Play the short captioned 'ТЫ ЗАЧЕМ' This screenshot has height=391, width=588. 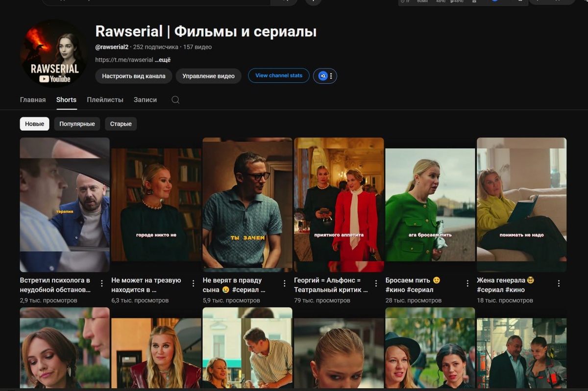(247, 205)
